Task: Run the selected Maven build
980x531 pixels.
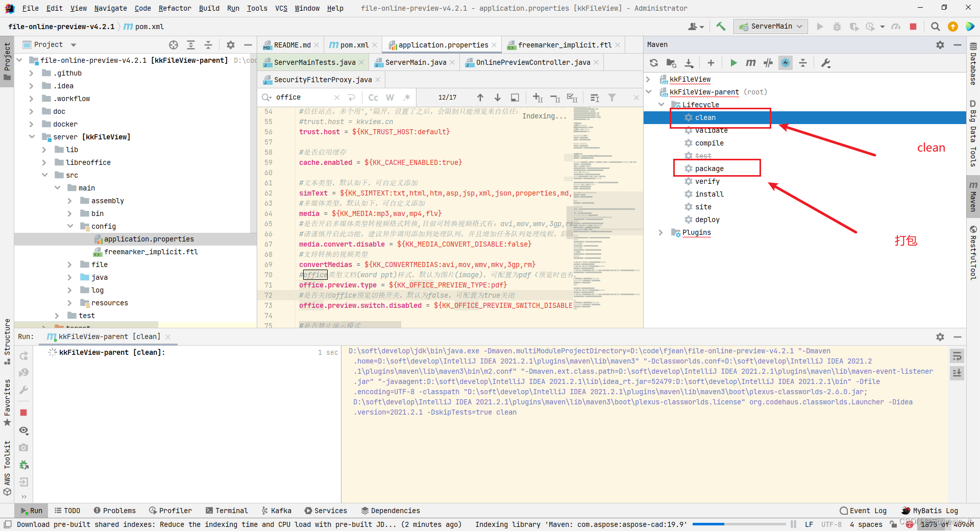Action: (x=733, y=63)
